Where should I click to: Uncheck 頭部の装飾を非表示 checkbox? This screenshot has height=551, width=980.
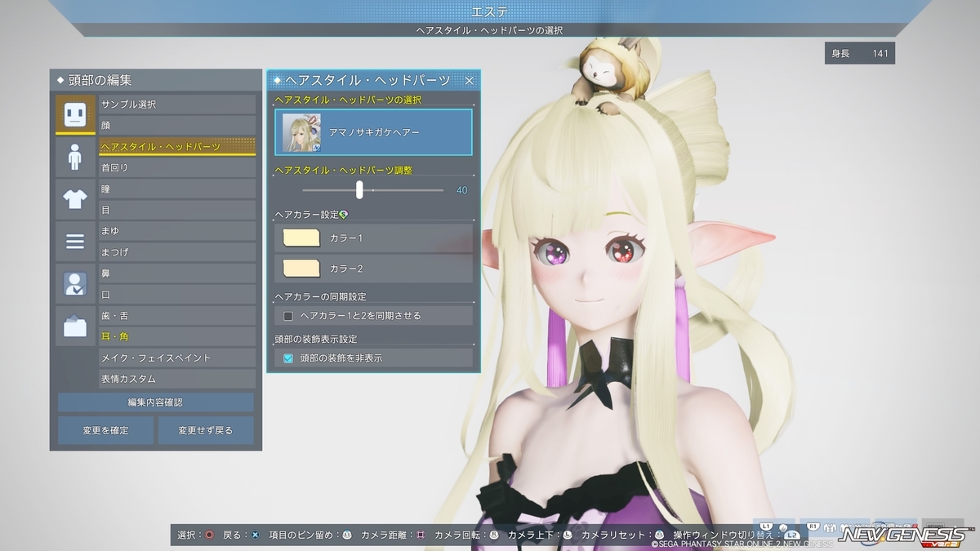click(x=288, y=358)
